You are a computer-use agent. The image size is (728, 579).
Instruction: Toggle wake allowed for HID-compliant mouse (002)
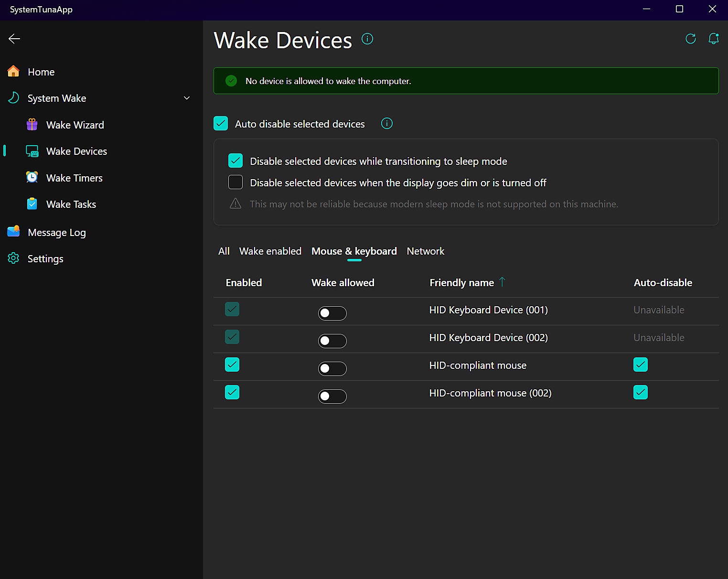click(332, 396)
